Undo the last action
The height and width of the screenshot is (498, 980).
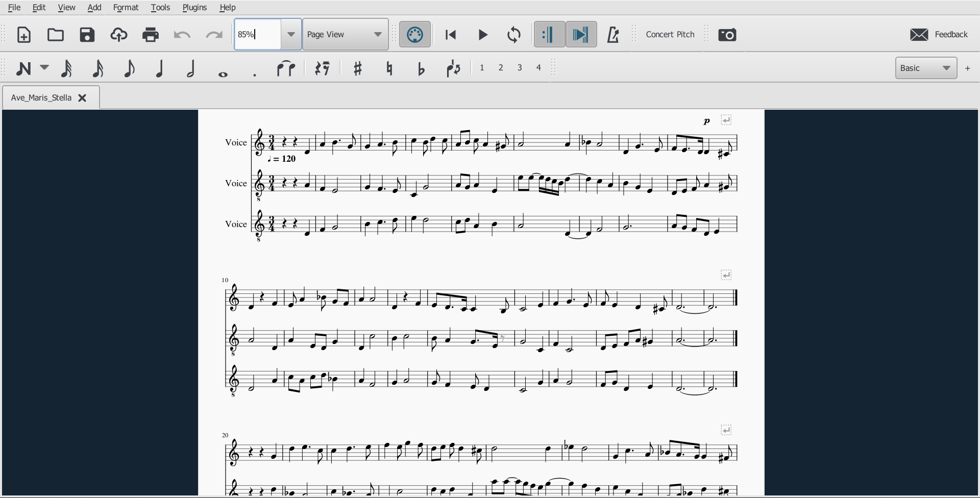[x=182, y=35]
